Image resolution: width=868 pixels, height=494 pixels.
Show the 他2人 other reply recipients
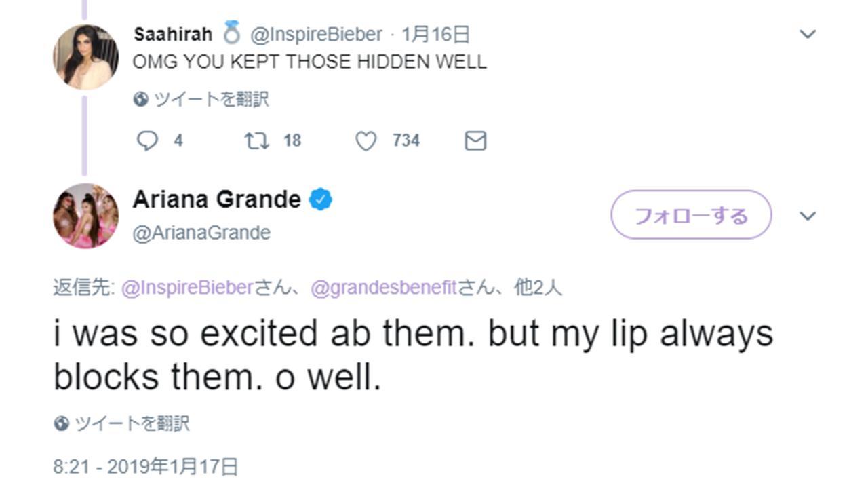[x=538, y=288]
